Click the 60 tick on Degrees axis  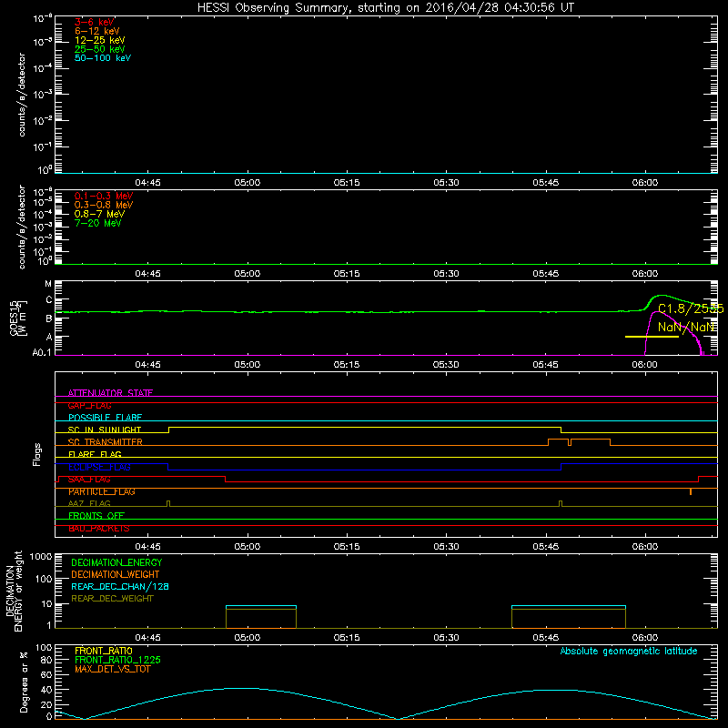pos(46,674)
